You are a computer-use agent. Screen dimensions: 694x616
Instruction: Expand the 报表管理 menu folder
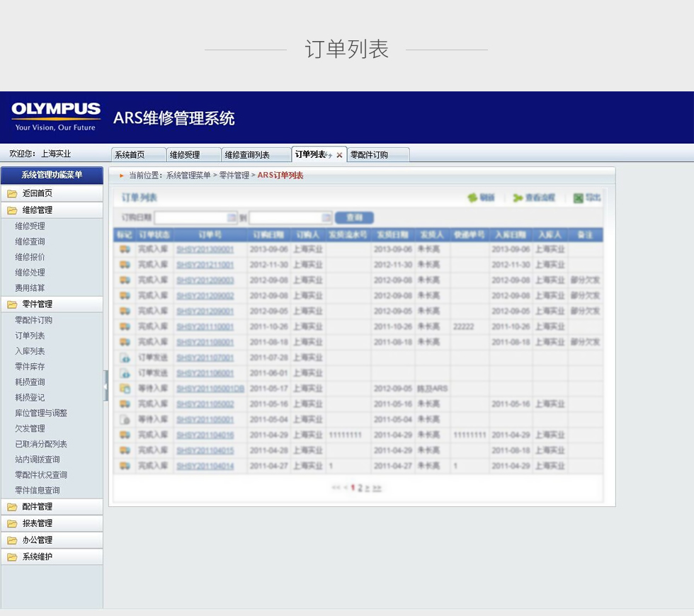click(x=12, y=524)
